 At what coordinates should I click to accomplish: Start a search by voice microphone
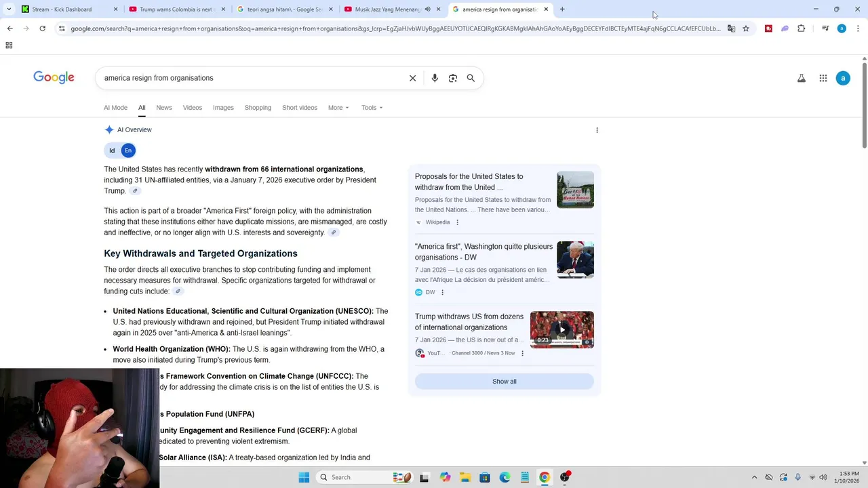point(435,78)
